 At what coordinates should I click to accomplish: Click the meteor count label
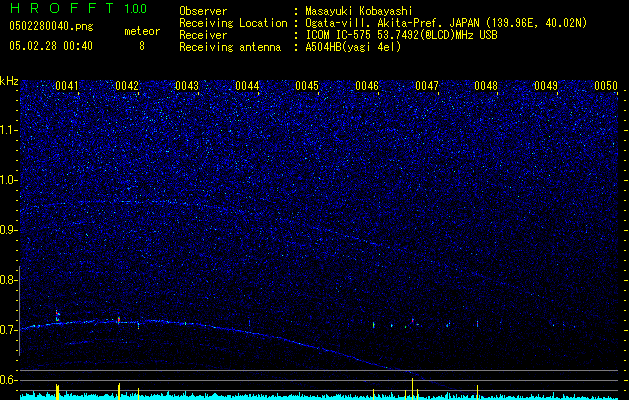click(x=142, y=31)
